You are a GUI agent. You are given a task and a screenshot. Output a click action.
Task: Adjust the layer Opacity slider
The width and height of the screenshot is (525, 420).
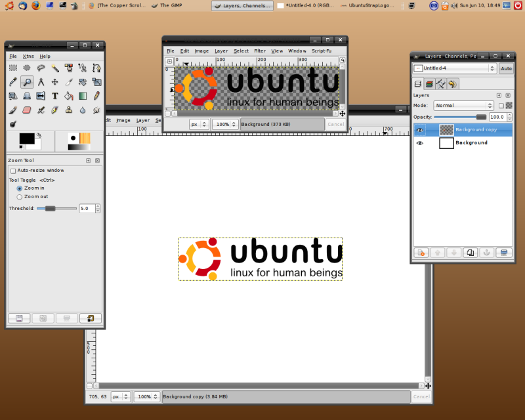(x=461, y=117)
